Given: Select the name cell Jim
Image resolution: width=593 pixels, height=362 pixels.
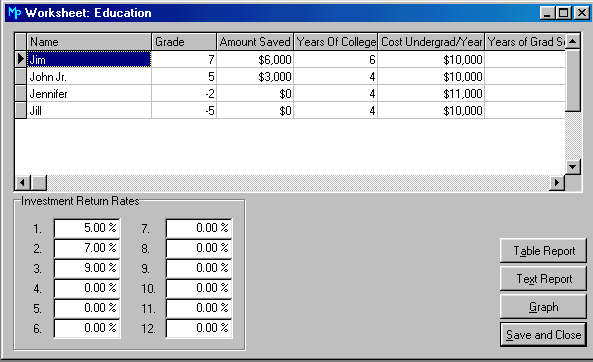Looking at the screenshot, I should tap(89, 59).
